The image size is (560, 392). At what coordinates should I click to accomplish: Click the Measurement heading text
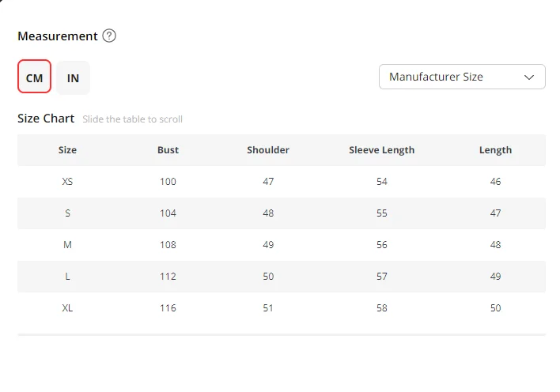tap(58, 36)
